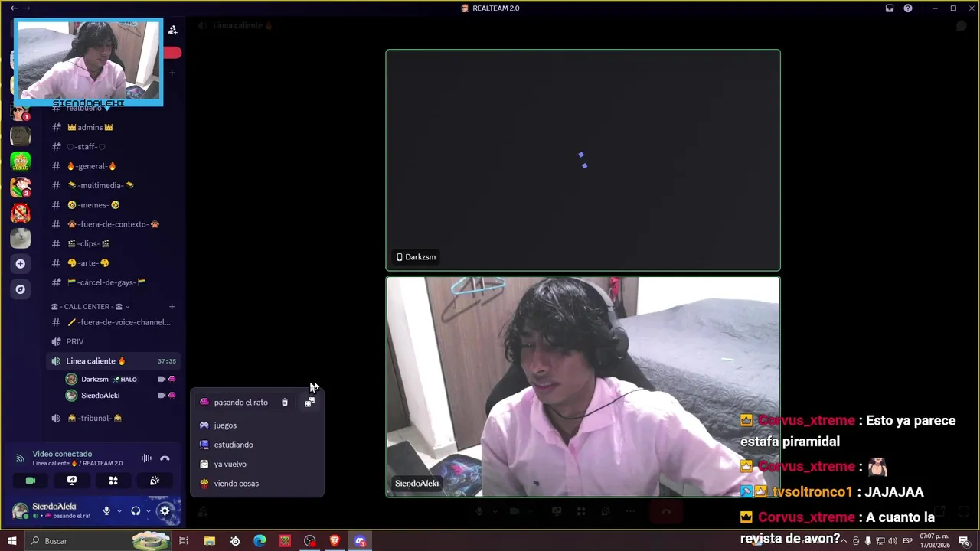Set status to 'ya vuelvo'
The height and width of the screenshot is (551, 980).
257,464
